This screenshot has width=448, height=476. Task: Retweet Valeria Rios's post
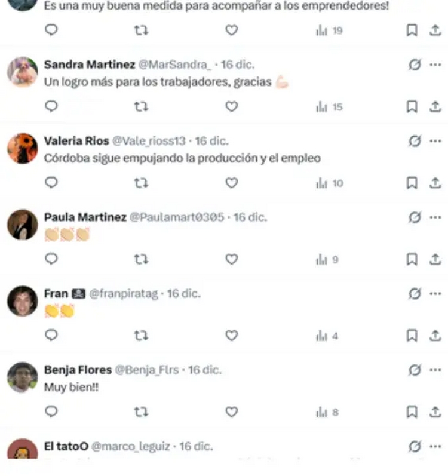[x=141, y=183]
